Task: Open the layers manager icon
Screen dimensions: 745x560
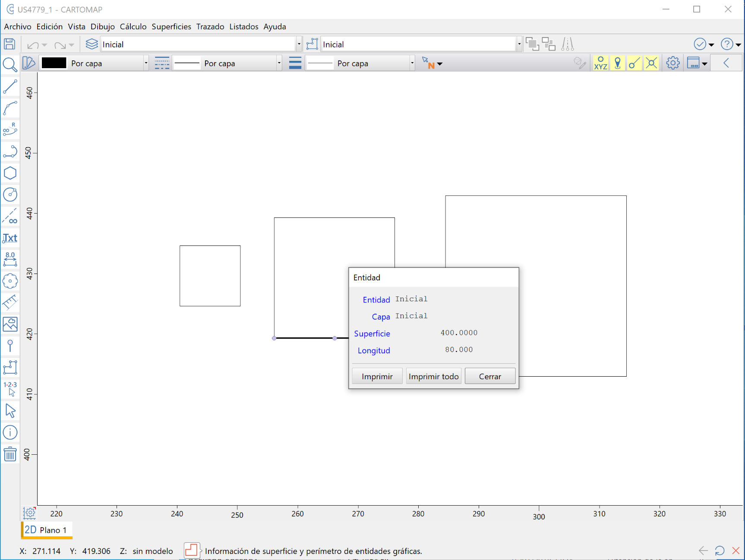Action: (92, 44)
